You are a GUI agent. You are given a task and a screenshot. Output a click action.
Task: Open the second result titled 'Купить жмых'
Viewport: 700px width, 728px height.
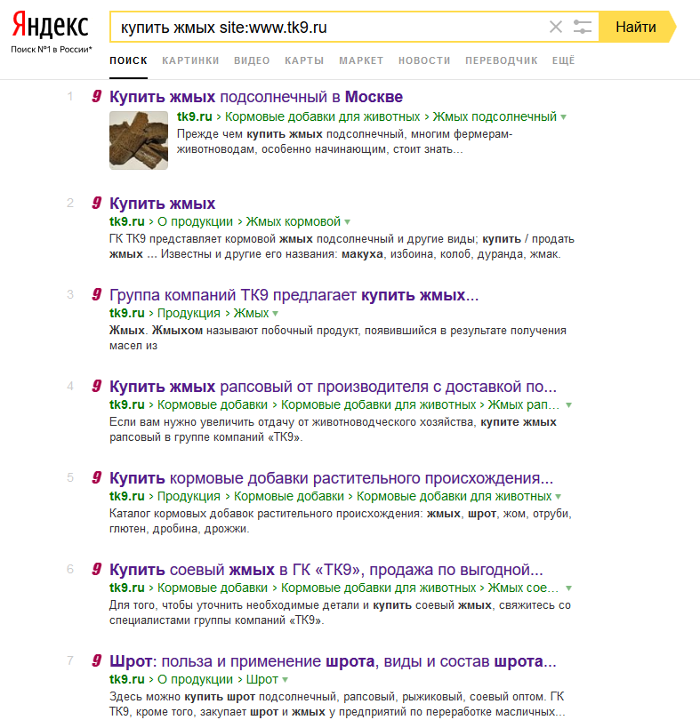(162, 204)
